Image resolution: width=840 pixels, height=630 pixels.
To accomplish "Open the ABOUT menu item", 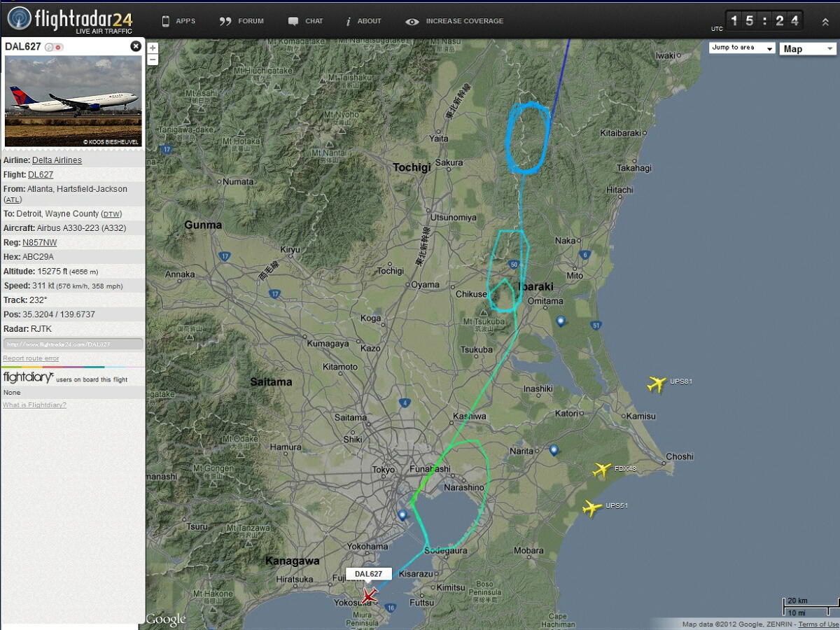I will point(363,21).
